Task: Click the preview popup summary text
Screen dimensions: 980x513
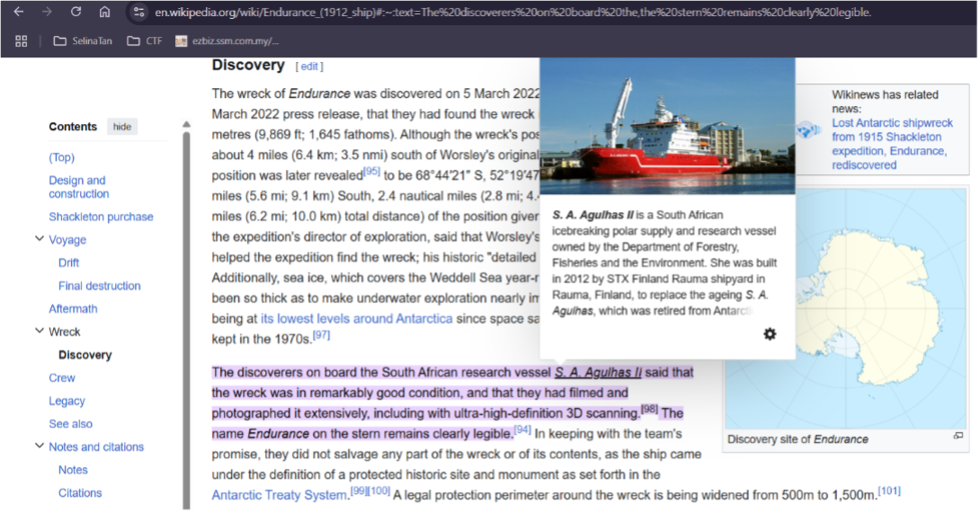Action: click(664, 263)
